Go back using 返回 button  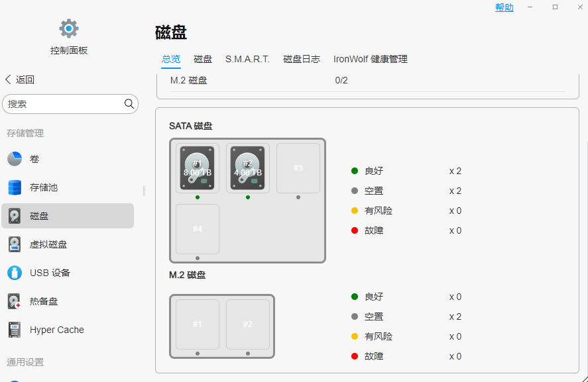[20, 79]
